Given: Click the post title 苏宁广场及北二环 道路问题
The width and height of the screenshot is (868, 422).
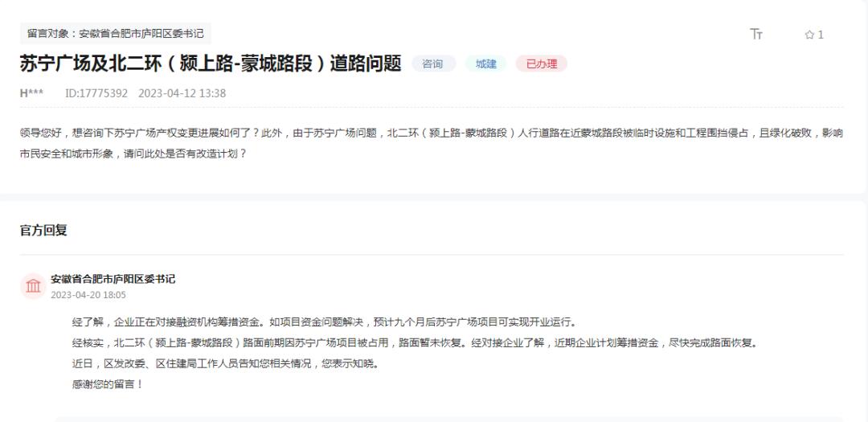Looking at the screenshot, I should coord(211,64).
